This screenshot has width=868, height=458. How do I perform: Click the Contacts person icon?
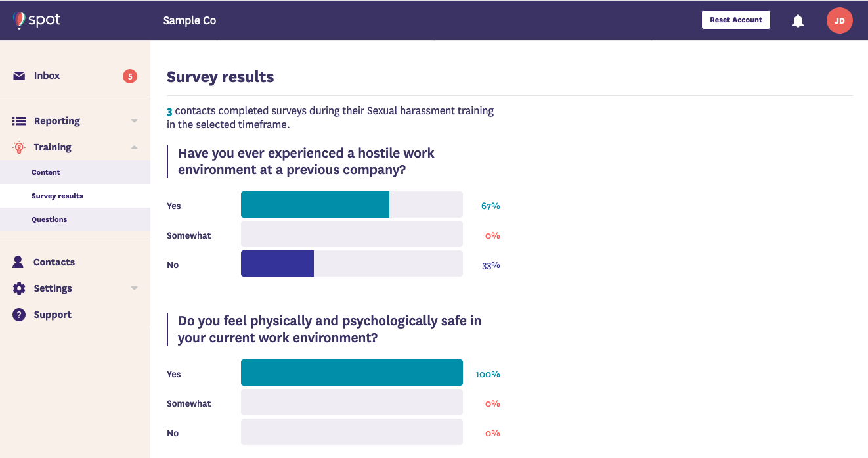click(x=19, y=262)
